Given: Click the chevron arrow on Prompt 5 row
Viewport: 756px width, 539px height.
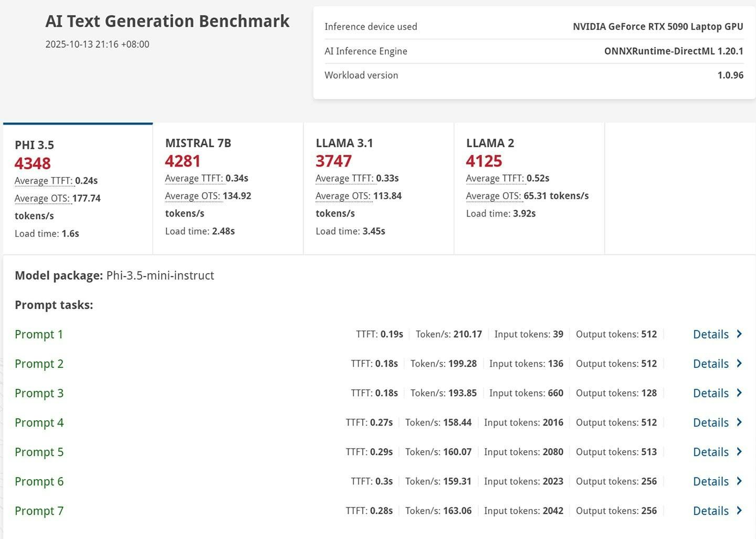Looking at the screenshot, I should click(x=739, y=451).
